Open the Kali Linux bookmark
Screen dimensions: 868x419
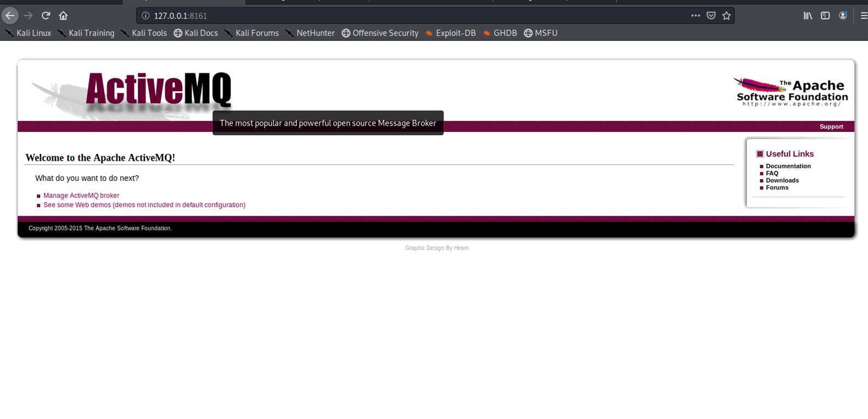28,33
